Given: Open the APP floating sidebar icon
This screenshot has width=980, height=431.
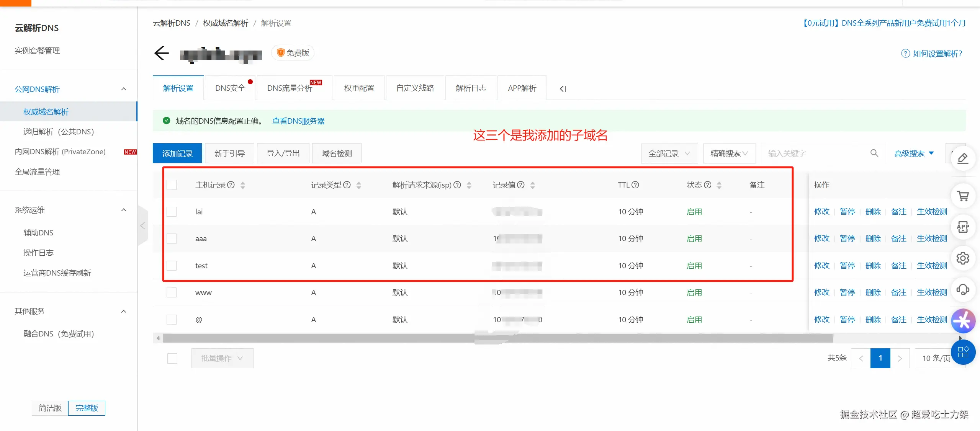Looking at the screenshot, I should click(x=963, y=227).
